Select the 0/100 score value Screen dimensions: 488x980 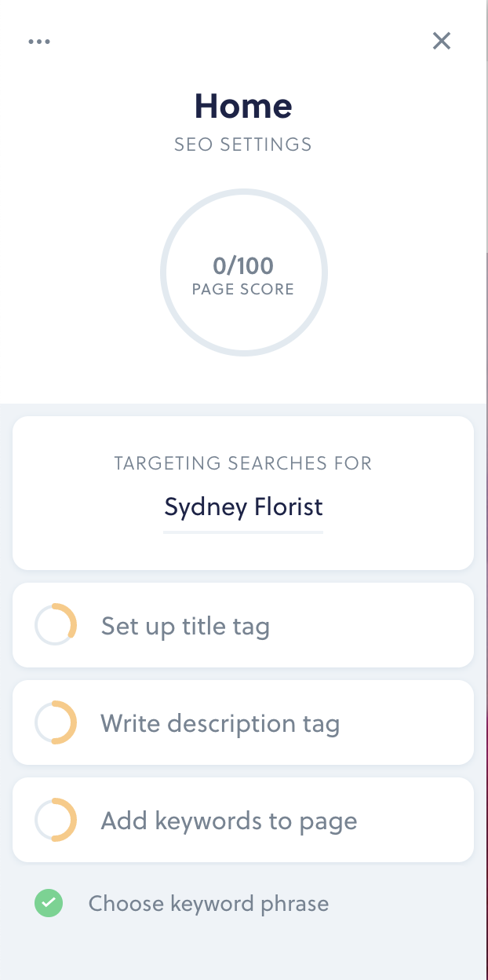[x=243, y=266]
